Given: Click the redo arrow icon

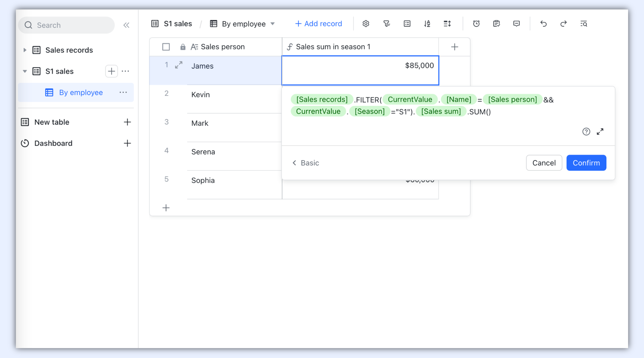Looking at the screenshot, I should tap(563, 24).
